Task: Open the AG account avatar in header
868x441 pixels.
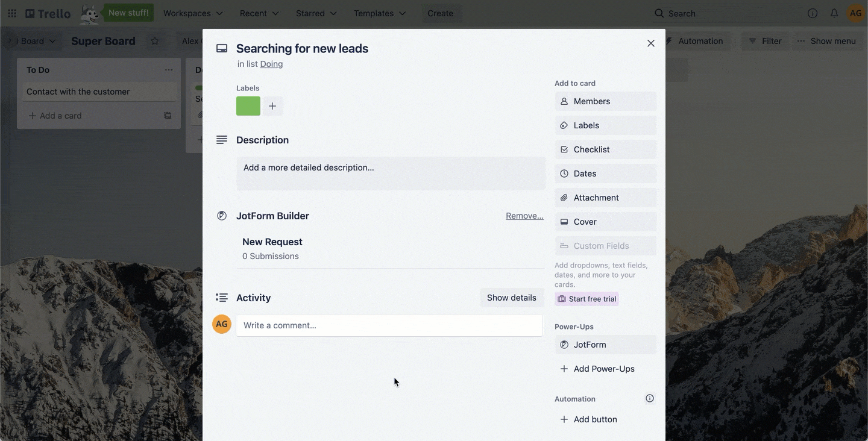Action: click(x=856, y=13)
